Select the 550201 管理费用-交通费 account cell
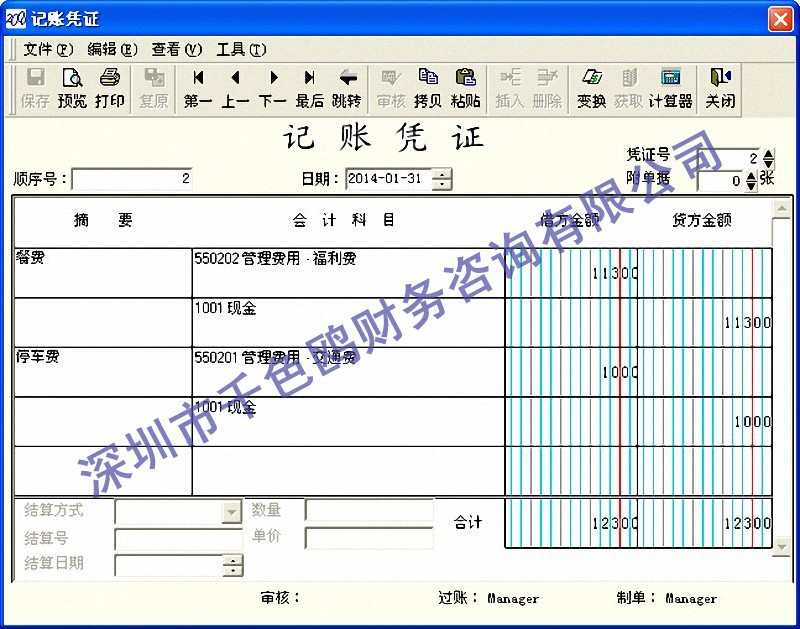The width and height of the screenshot is (800, 629). [348, 372]
